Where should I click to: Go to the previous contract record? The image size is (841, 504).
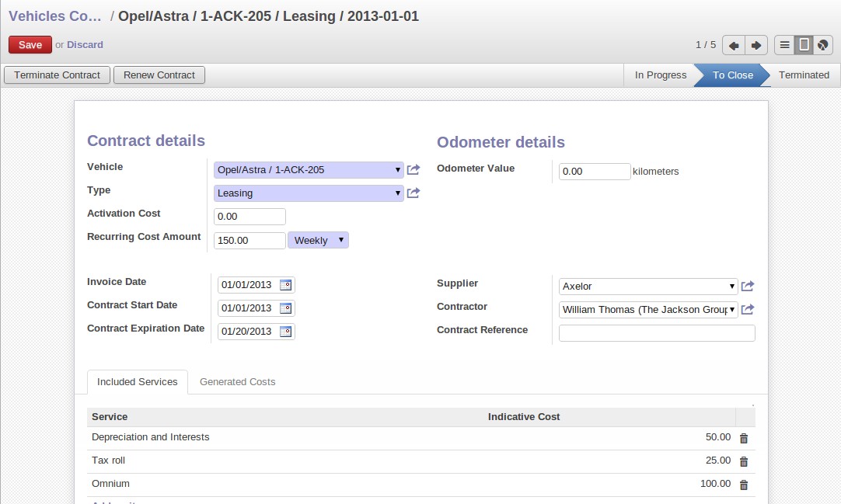click(x=733, y=46)
